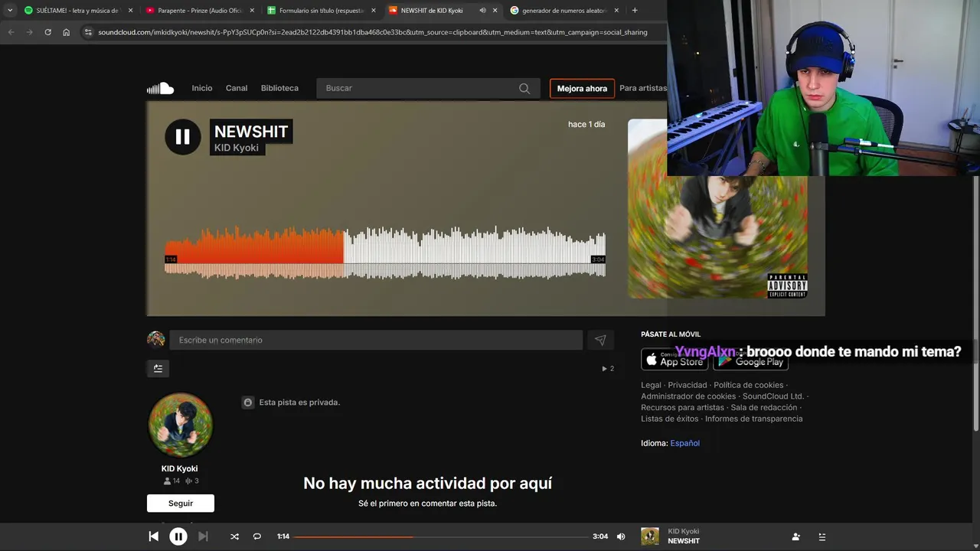Reload the page
980x551 pixels.
click(x=47, y=32)
